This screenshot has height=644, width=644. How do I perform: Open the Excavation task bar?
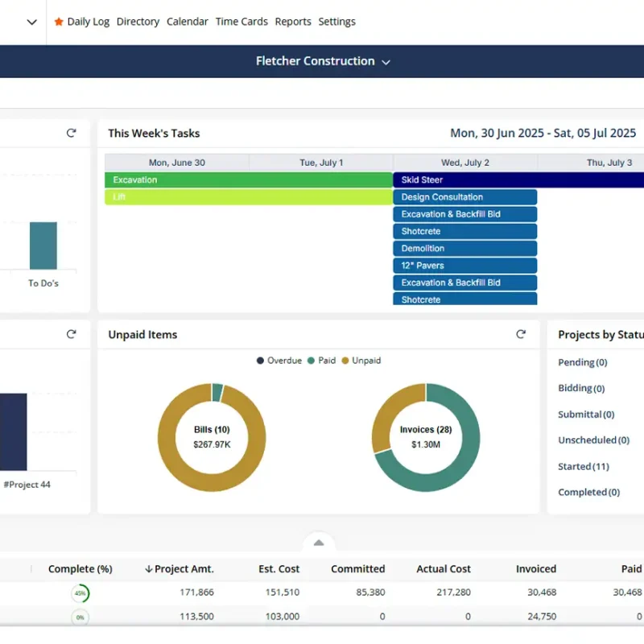click(x=249, y=180)
